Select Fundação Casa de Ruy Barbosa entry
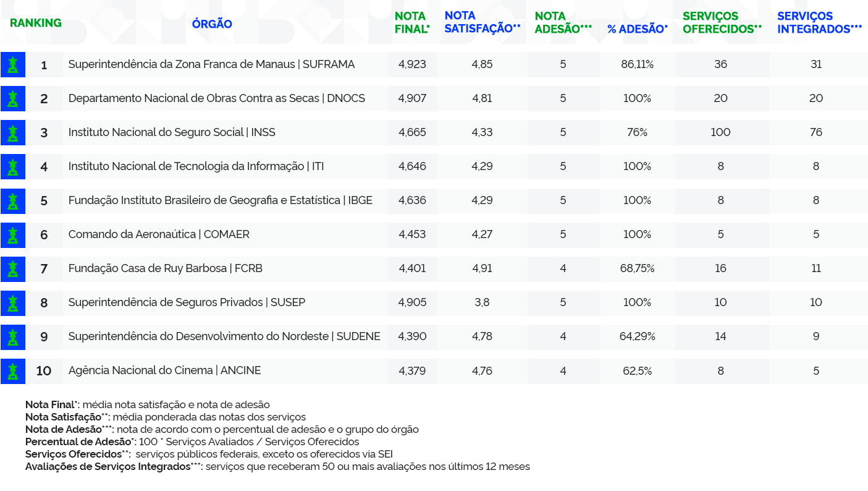868x491 pixels. point(165,268)
